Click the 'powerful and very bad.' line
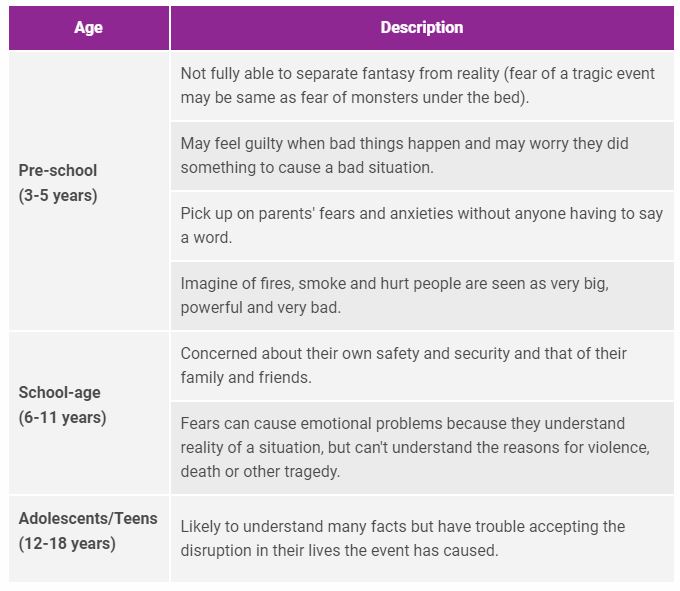 [261, 308]
